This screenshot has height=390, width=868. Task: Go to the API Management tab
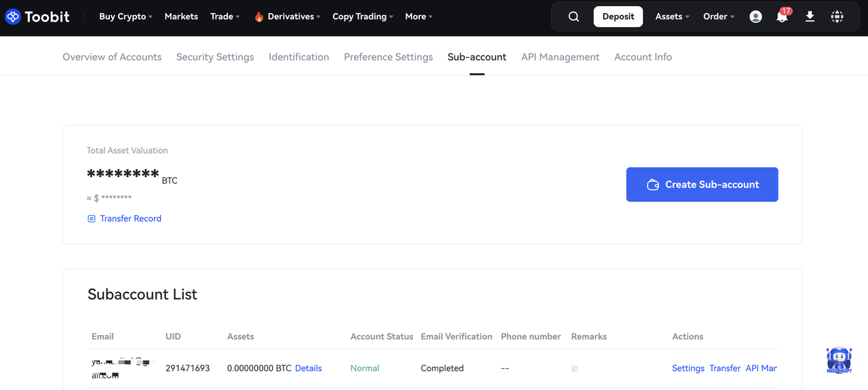point(560,57)
